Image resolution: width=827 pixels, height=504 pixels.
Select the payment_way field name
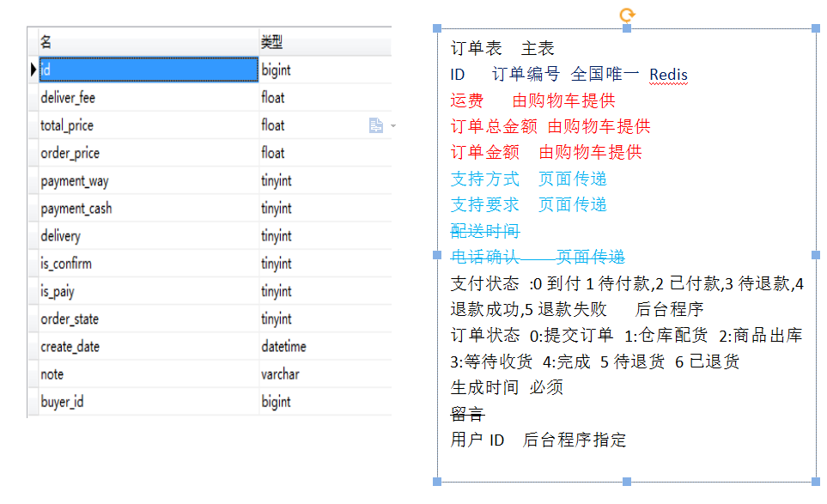(75, 181)
